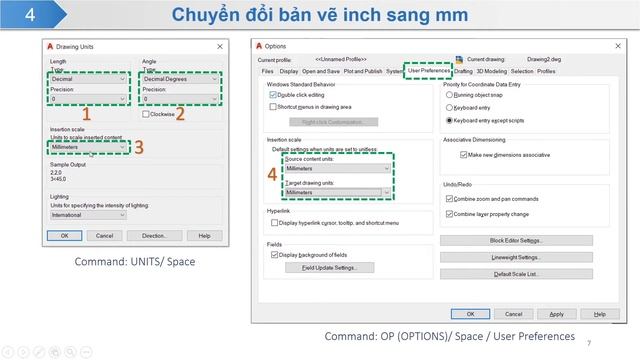The image size is (640, 360).
Task: Toggle Double click editing checkbox
Action: coord(273,95)
